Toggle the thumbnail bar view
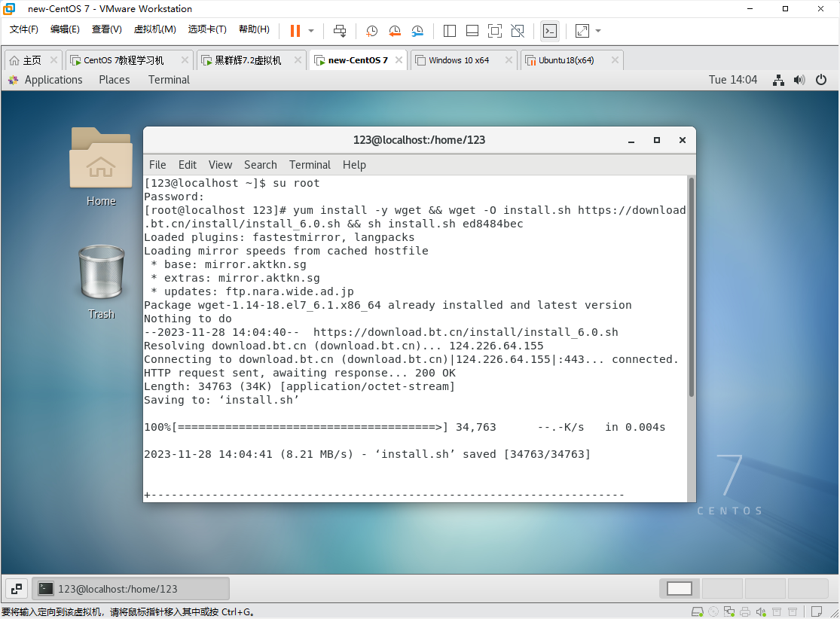840x619 pixels. (472, 31)
